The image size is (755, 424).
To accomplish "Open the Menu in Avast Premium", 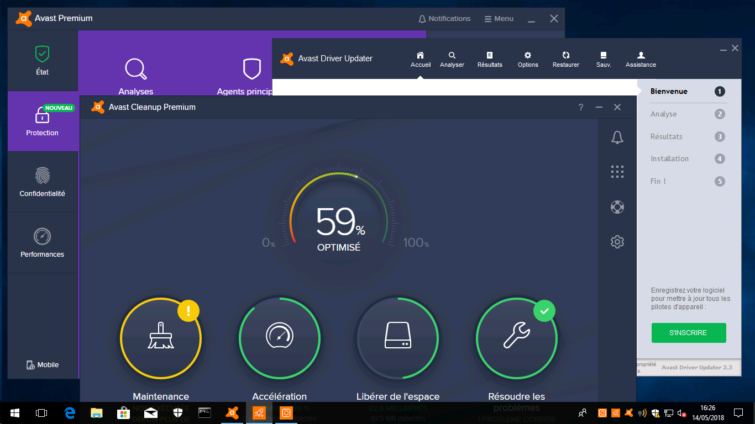I will pyautogui.click(x=499, y=19).
